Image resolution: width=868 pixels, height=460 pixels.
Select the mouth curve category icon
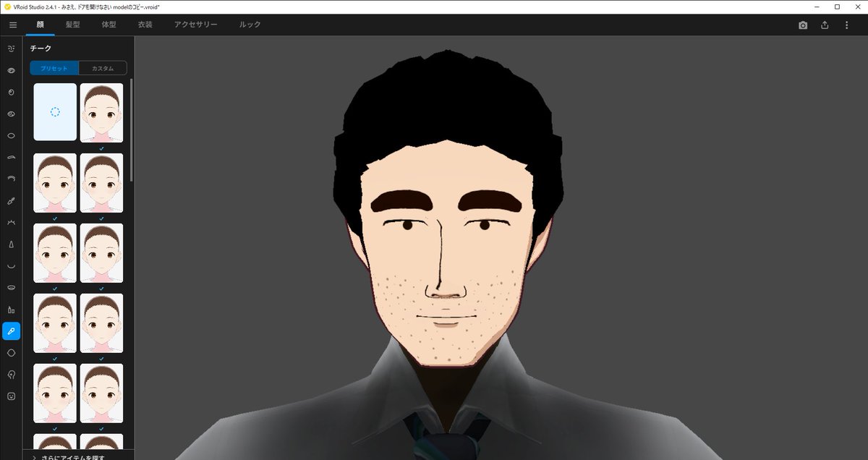pos(11,265)
